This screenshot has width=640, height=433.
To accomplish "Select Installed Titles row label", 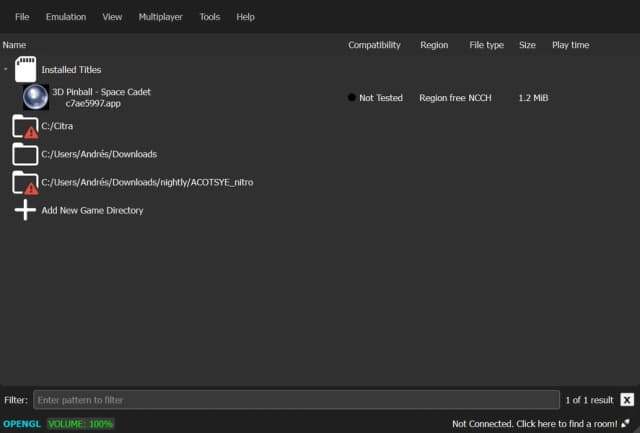I will (x=71, y=70).
